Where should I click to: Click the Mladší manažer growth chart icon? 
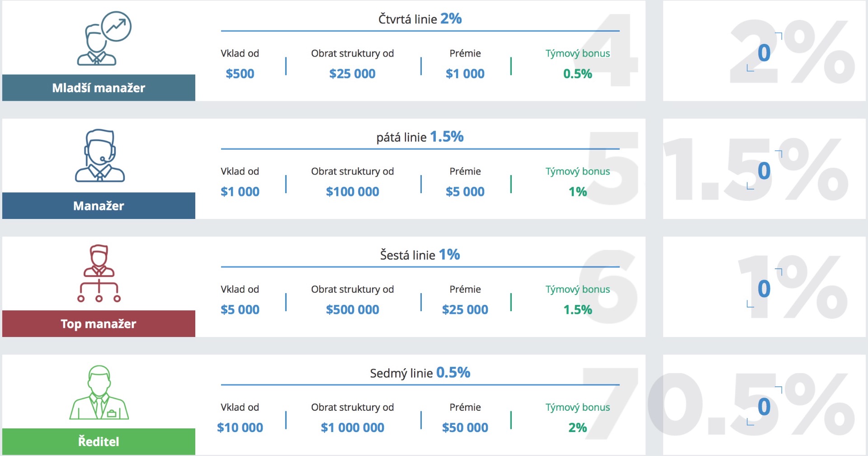coord(104,39)
